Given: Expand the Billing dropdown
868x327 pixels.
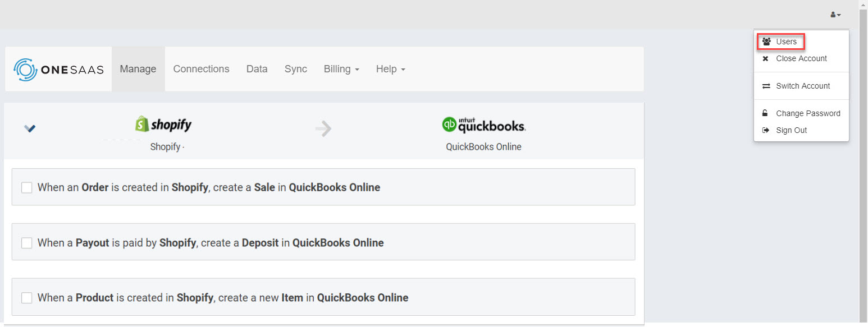Looking at the screenshot, I should click(341, 69).
